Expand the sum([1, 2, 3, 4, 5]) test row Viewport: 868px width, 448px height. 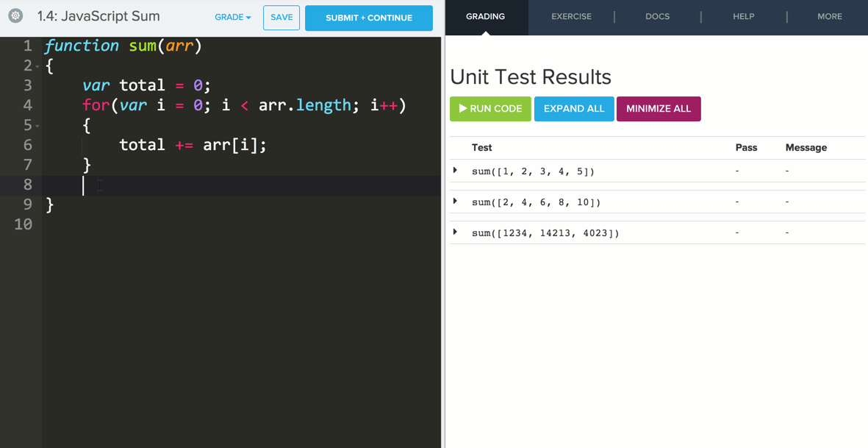[x=456, y=171]
